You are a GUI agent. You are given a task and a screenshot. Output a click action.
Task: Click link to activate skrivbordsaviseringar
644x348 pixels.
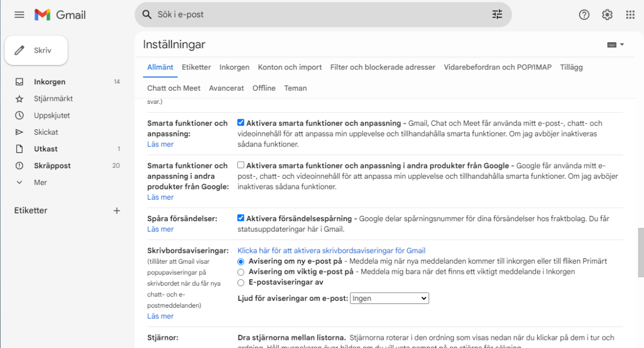pos(331,250)
